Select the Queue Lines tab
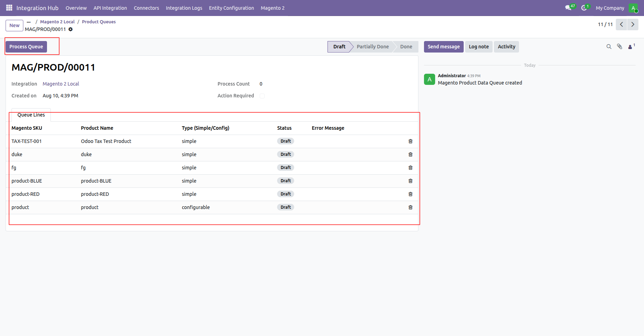Screen dimensions: 644x336 (31, 115)
